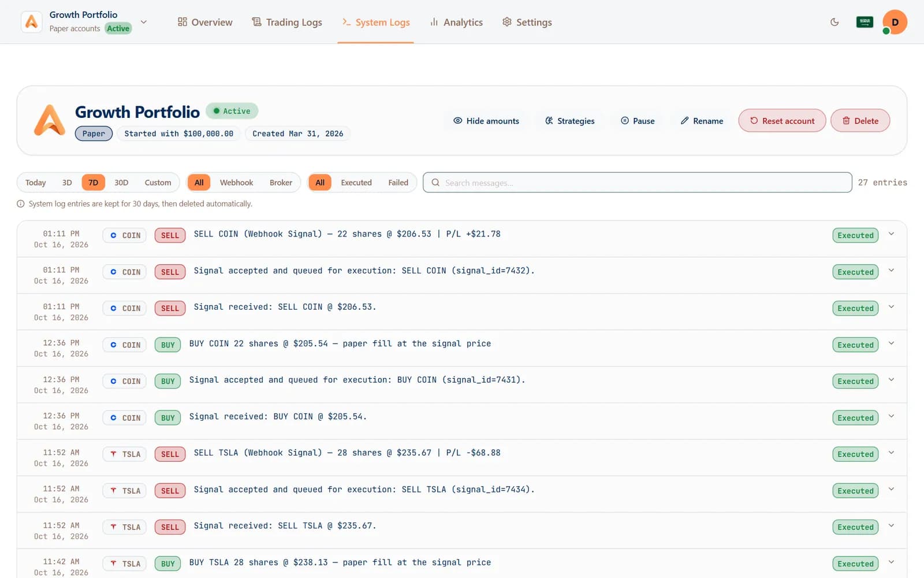Open the Settings tab
The height and width of the screenshot is (578, 924).
(x=527, y=22)
